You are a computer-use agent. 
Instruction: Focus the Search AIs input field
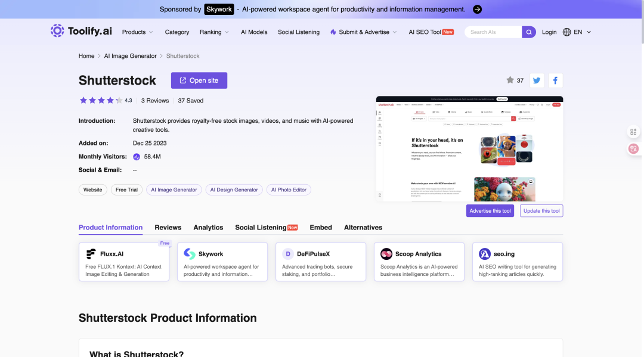click(x=493, y=32)
